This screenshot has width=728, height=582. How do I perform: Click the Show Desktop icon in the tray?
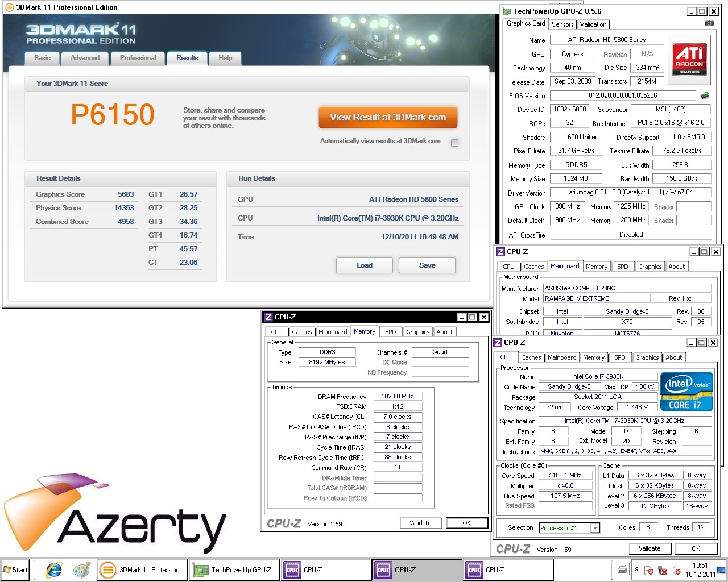point(722,570)
